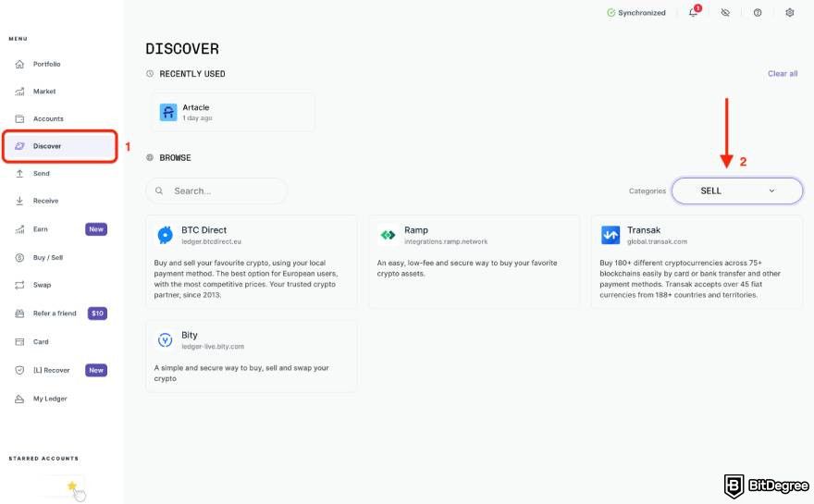814x504 pixels.
Task: Click the Clear all link
Action: click(x=783, y=74)
